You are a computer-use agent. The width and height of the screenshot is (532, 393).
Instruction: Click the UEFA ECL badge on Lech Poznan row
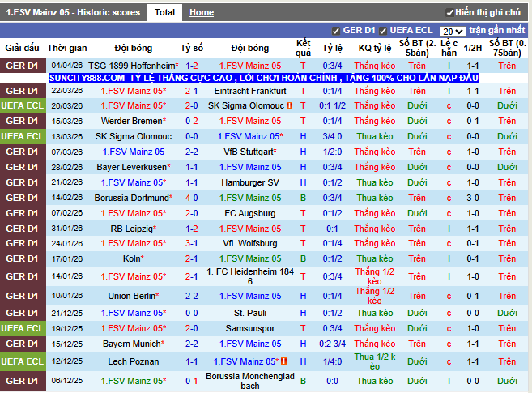[23, 361]
